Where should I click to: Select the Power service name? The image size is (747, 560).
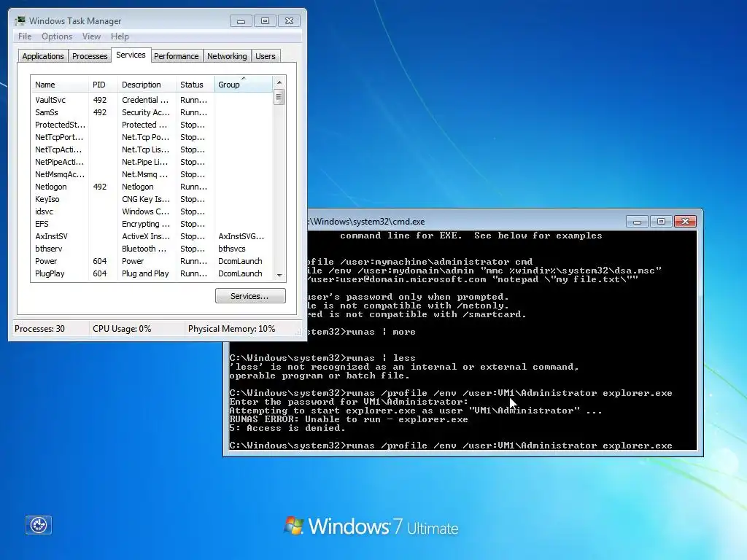pyautogui.click(x=46, y=261)
